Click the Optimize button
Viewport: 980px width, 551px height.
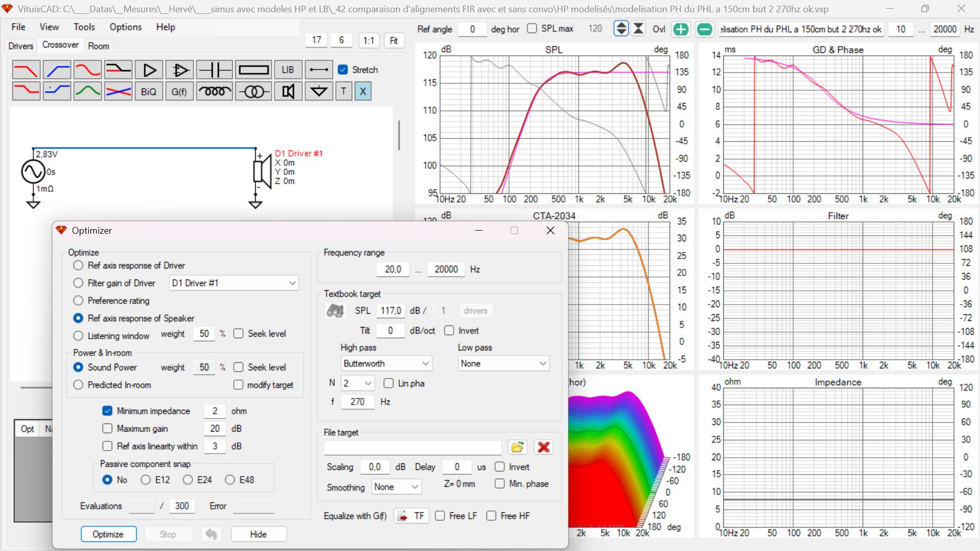(x=109, y=534)
